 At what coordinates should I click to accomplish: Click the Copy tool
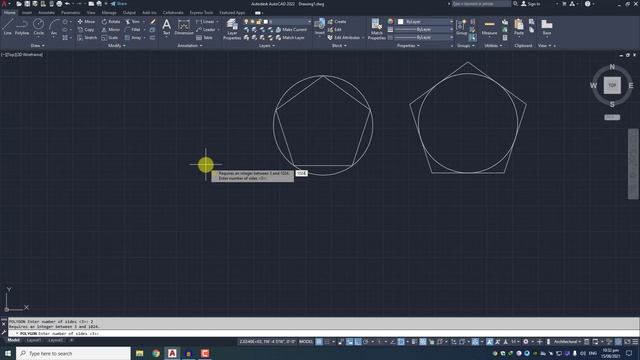pos(86,29)
